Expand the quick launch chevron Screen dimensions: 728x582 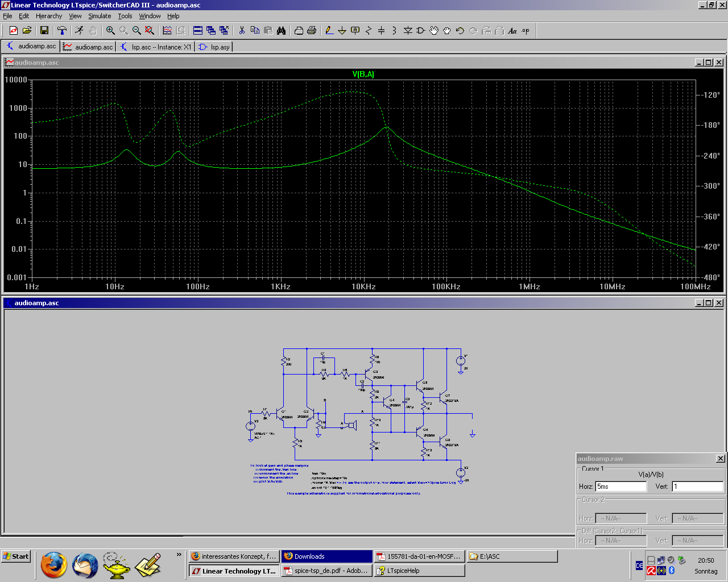[x=179, y=555]
